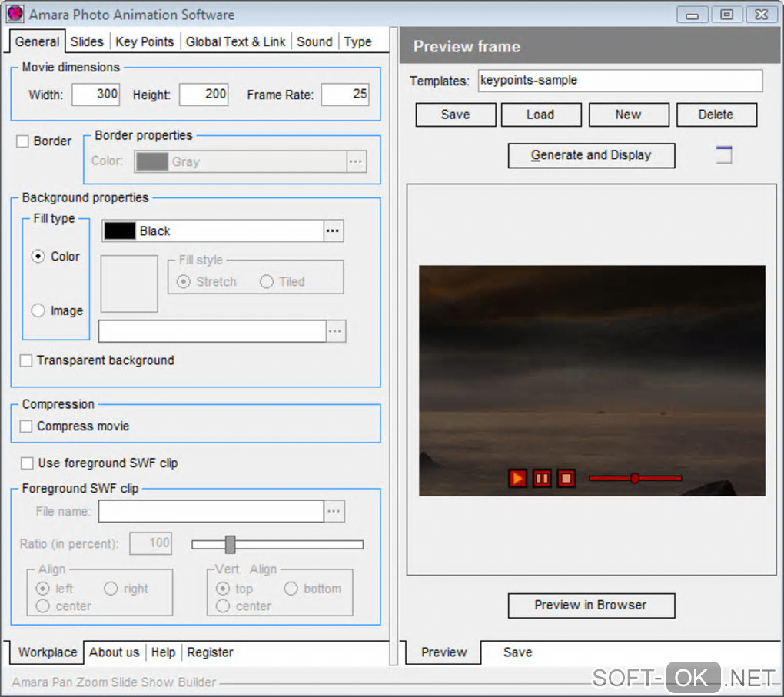Switch to the Sound tab
Image resolution: width=784 pixels, height=697 pixels.
coord(314,42)
